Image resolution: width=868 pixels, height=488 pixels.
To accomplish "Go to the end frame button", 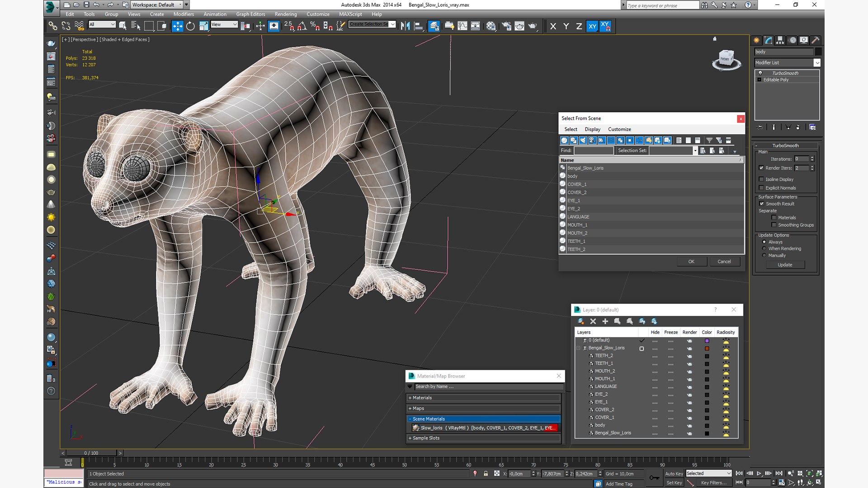I will click(x=779, y=473).
